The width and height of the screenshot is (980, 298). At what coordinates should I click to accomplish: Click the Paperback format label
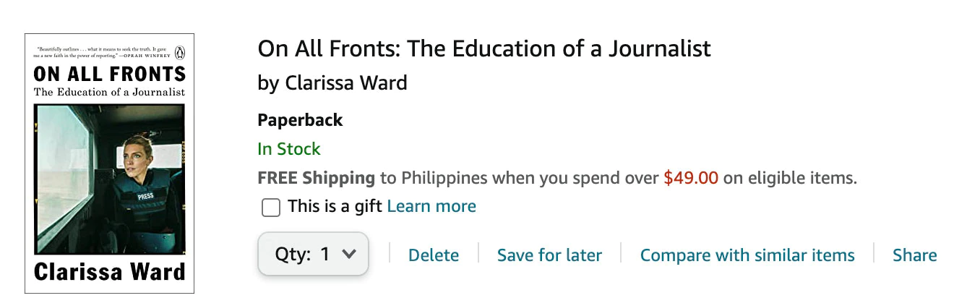(x=300, y=120)
